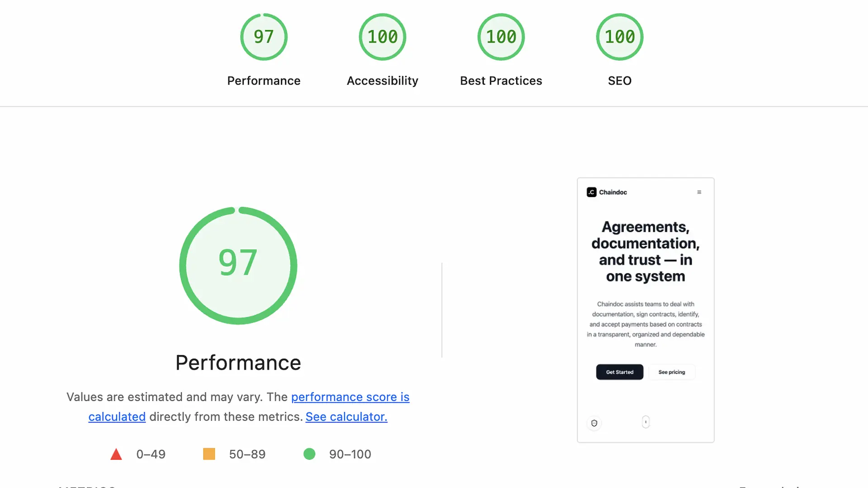Click the Best Practices gauge showing 100
The width and height of the screenshot is (868, 488).
tap(501, 37)
